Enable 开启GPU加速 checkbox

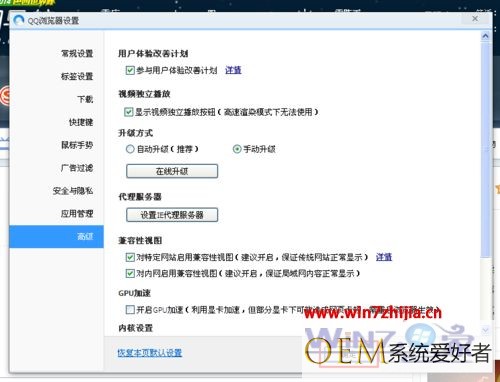(130, 310)
